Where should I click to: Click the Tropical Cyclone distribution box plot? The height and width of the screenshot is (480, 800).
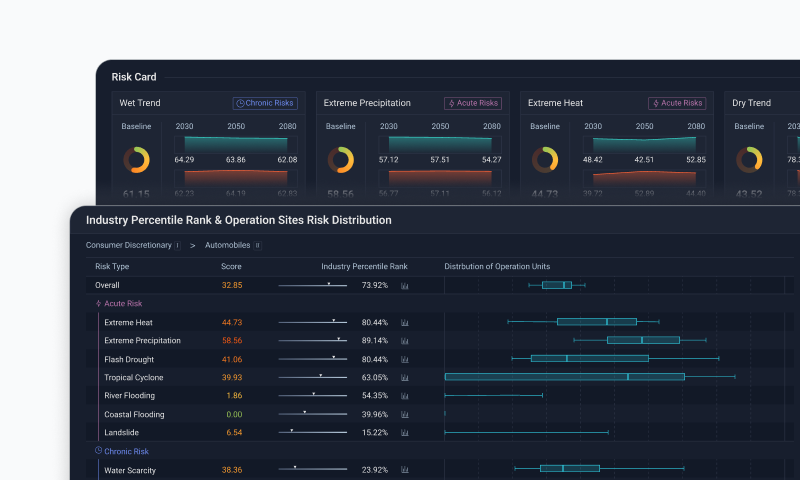tap(590, 377)
